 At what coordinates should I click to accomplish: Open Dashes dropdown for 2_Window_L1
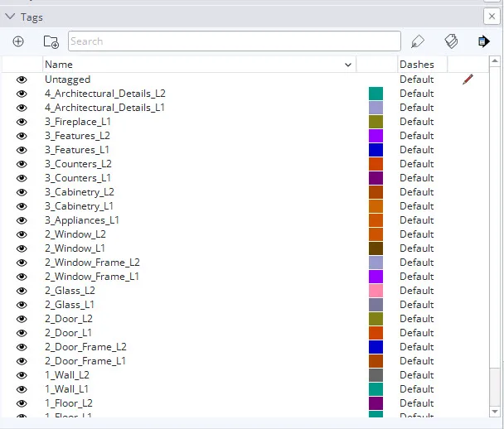(x=417, y=248)
